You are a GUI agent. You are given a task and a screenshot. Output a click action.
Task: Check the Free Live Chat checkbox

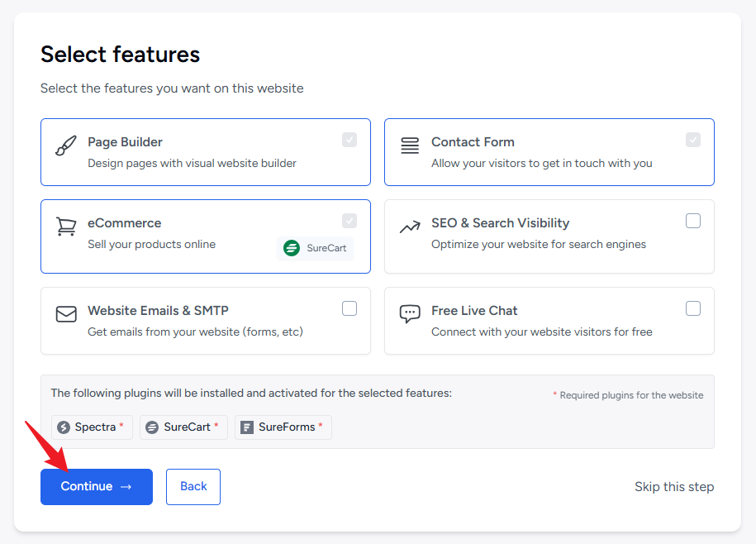[x=693, y=308]
